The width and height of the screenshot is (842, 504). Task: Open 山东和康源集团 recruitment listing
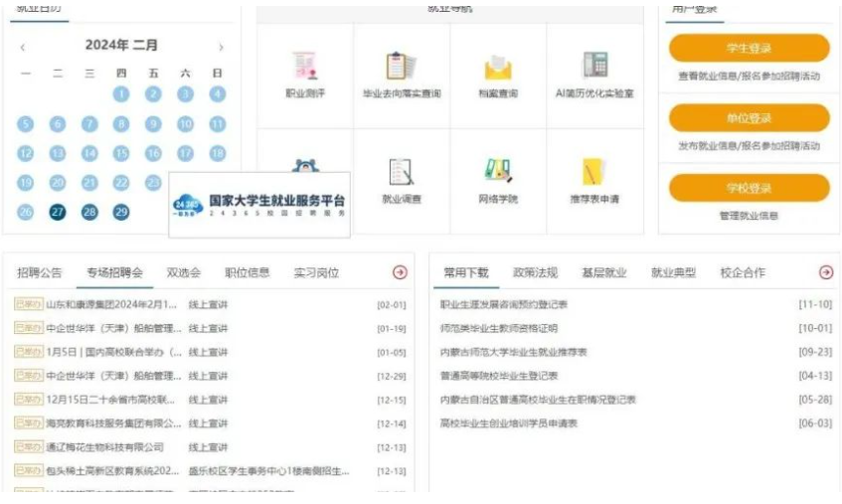point(112,304)
